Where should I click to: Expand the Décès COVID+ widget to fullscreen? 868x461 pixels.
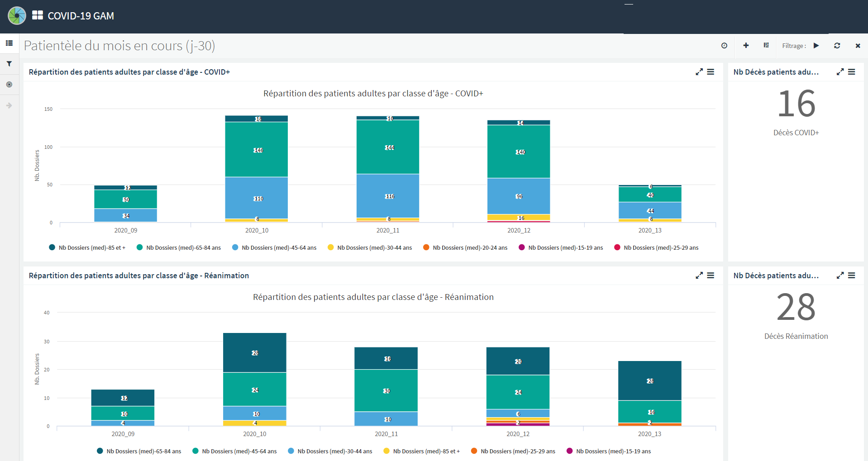(x=840, y=72)
